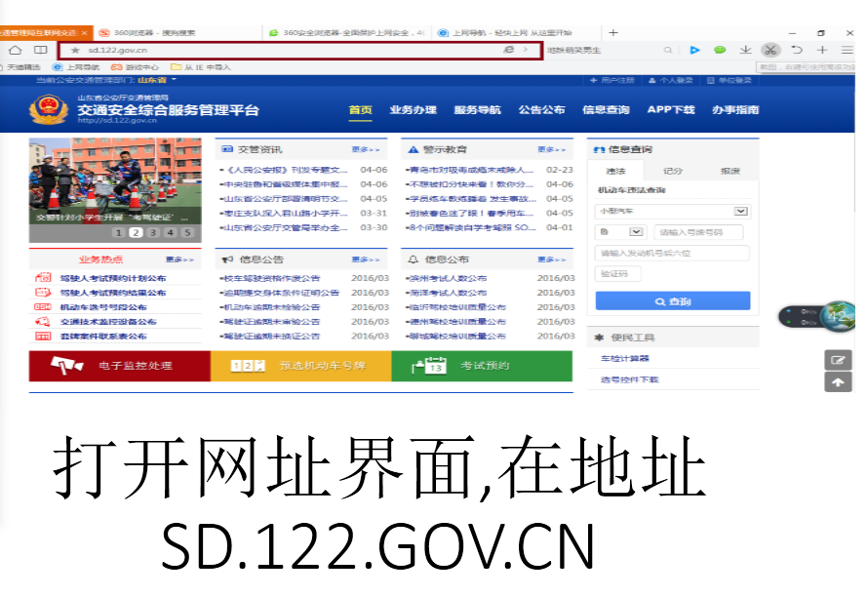Click the green 考试预约 banner
Image resolution: width=868 pixels, height=597 pixels.
[482, 366]
